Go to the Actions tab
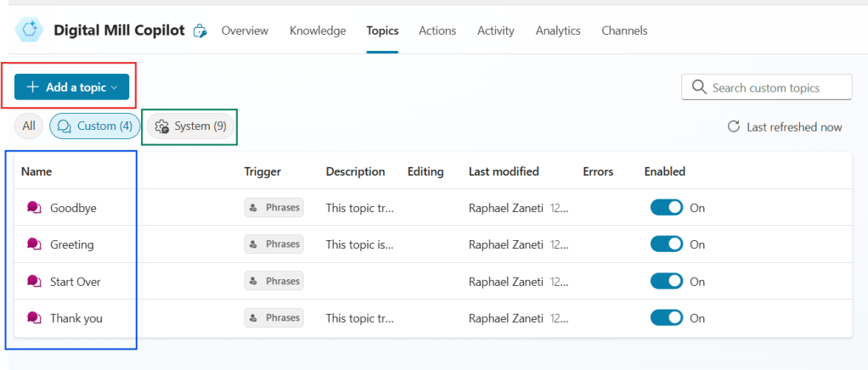 tap(437, 31)
